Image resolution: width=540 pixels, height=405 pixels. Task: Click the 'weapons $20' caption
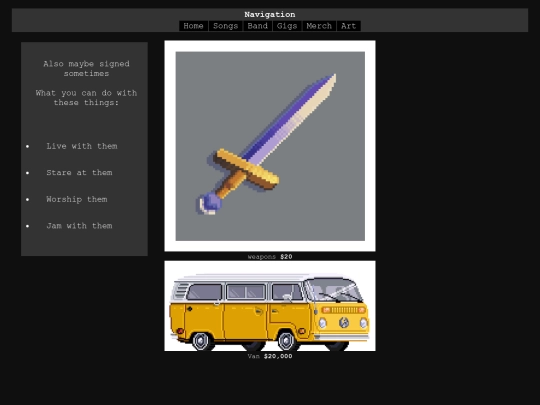coord(270,257)
